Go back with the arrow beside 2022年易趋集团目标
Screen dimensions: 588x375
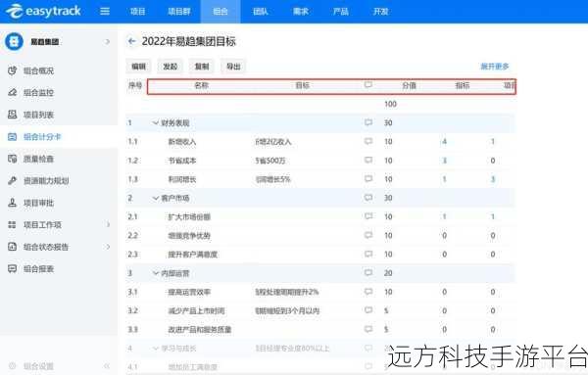pyautogui.click(x=131, y=41)
